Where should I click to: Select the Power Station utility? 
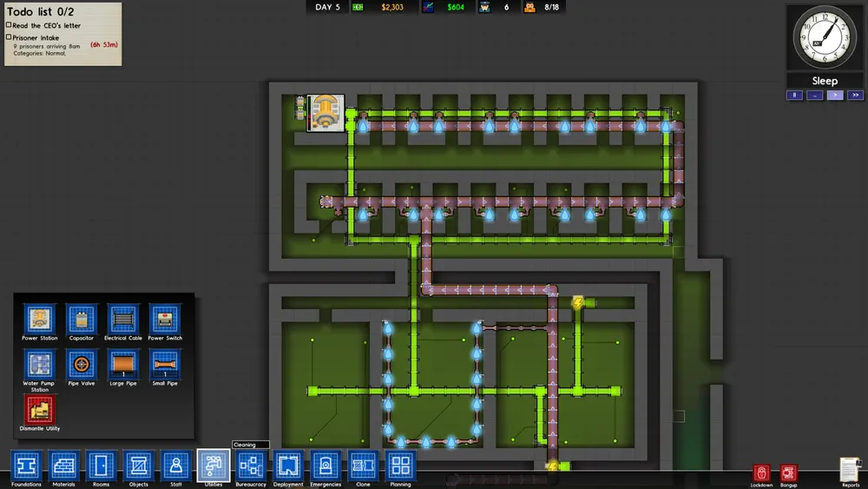(x=39, y=320)
